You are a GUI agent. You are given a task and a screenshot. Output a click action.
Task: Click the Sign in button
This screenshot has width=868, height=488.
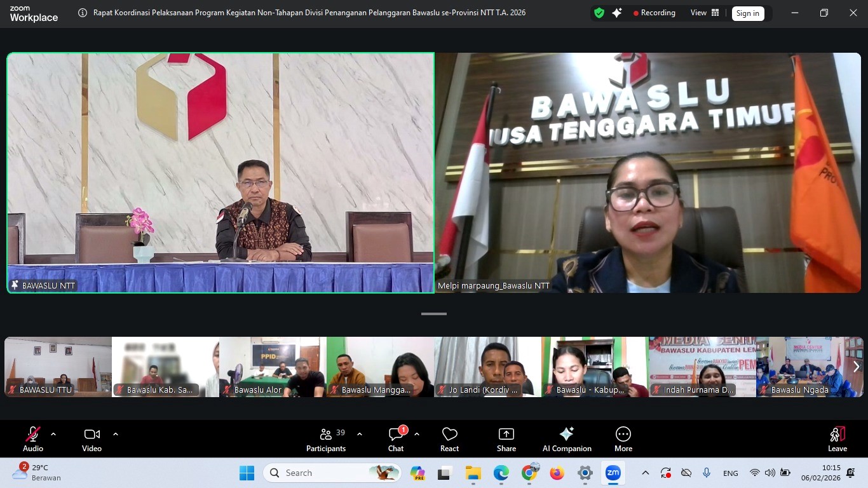748,13
